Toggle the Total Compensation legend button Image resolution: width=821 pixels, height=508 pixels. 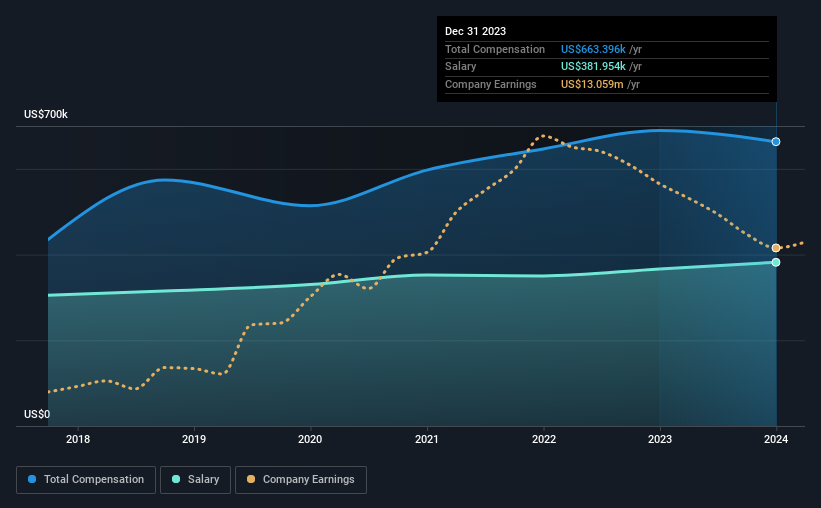pos(86,480)
